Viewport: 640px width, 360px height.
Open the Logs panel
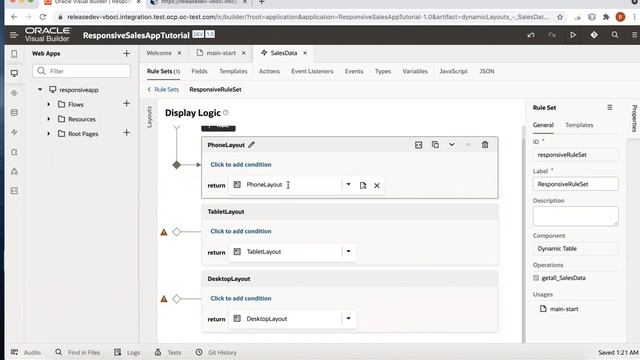[127, 352]
